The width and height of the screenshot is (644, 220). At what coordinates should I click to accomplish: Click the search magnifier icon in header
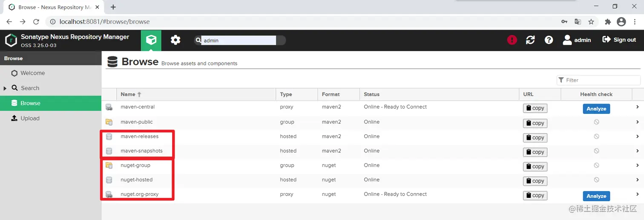click(x=198, y=40)
